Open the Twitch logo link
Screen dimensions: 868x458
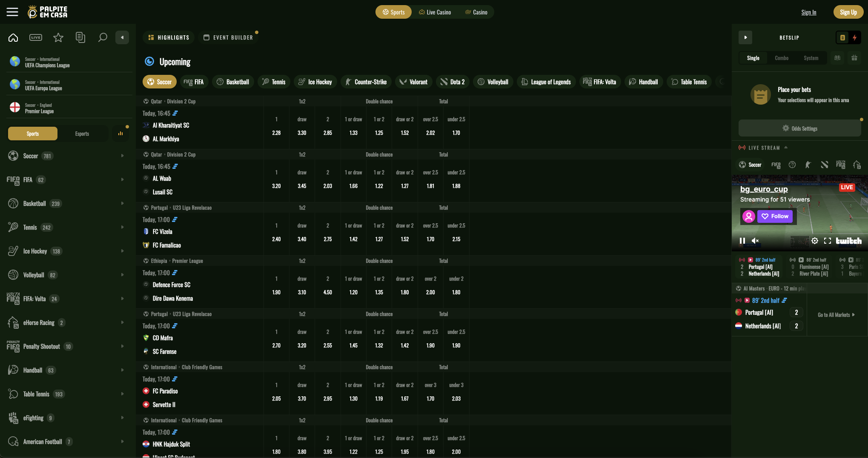point(849,241)
